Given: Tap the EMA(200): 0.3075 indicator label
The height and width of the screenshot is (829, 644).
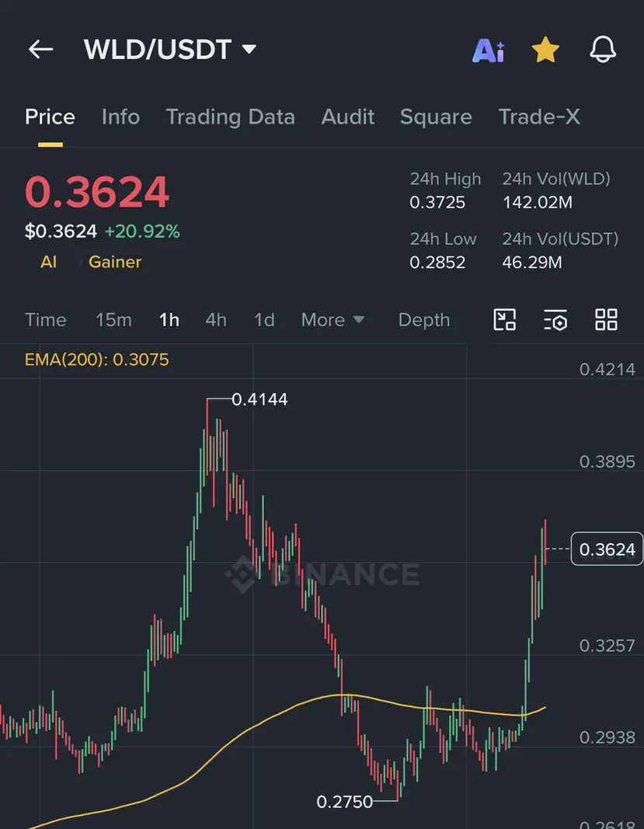Looking at the screenshot, I should tap(97, 360).
